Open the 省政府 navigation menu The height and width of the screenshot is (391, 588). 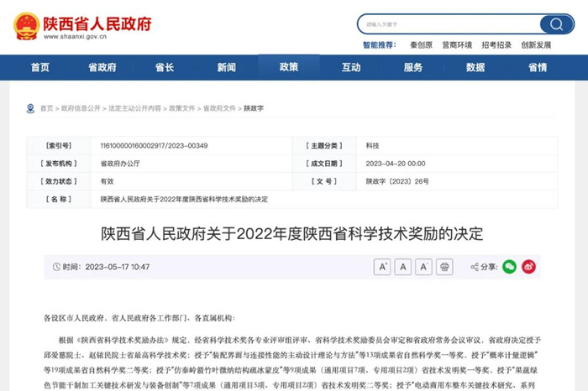click(x=102, y=67)
